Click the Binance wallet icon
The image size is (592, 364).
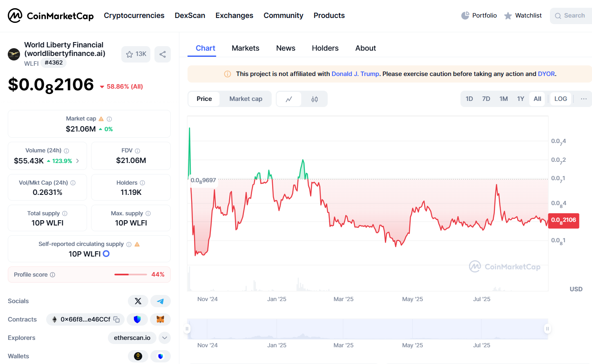coord(138,356)
